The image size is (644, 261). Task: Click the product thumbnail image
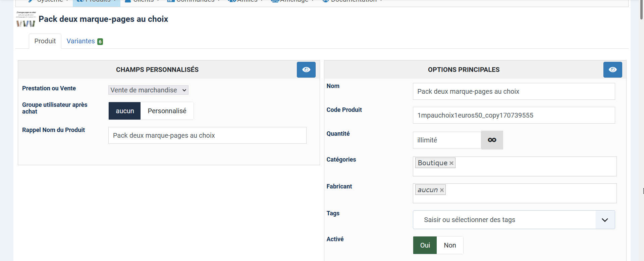[26, 19]
